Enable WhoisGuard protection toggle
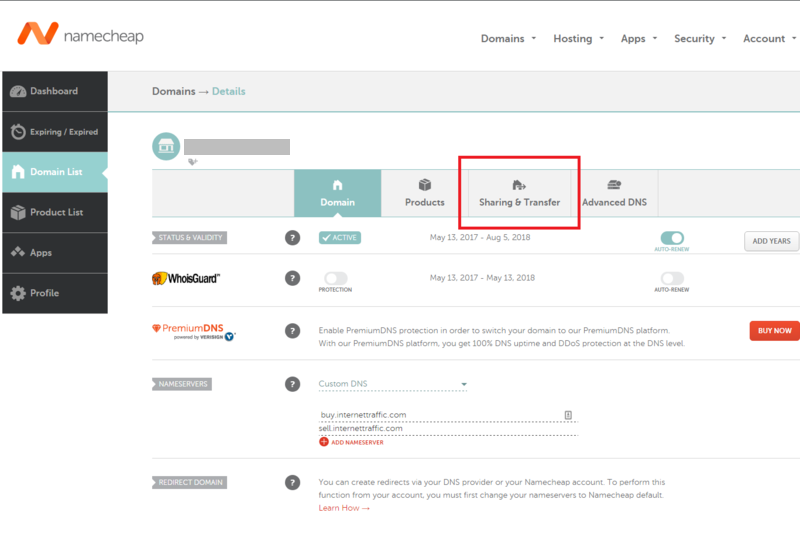 pyautogui.click(x=336, y=278)
